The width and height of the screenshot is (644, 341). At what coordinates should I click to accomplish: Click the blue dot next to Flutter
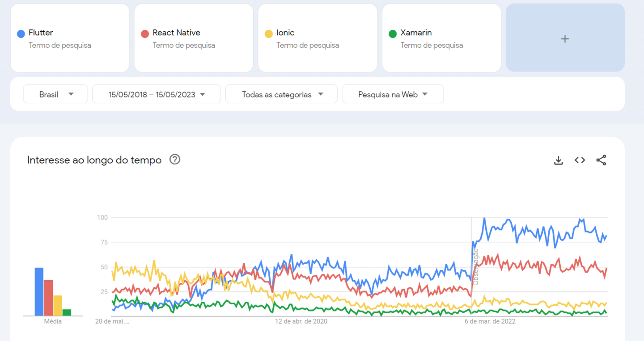(x=21, y=33)
